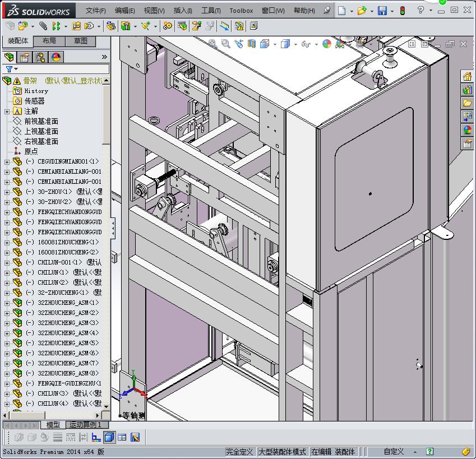
Task: Open the 插入(I) menu
Action: pyautogui.click(x=183, y=11)
